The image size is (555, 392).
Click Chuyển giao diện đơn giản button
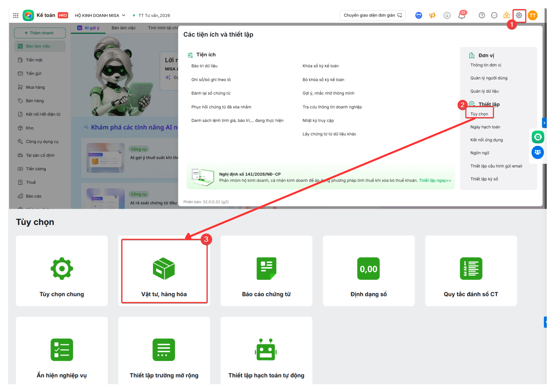coord(373,15)
